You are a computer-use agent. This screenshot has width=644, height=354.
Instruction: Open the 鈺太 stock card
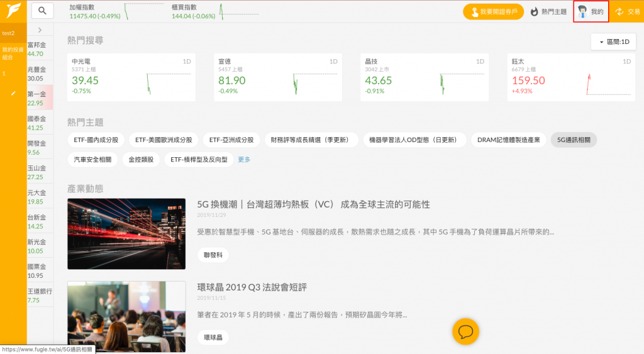point(571,77)
